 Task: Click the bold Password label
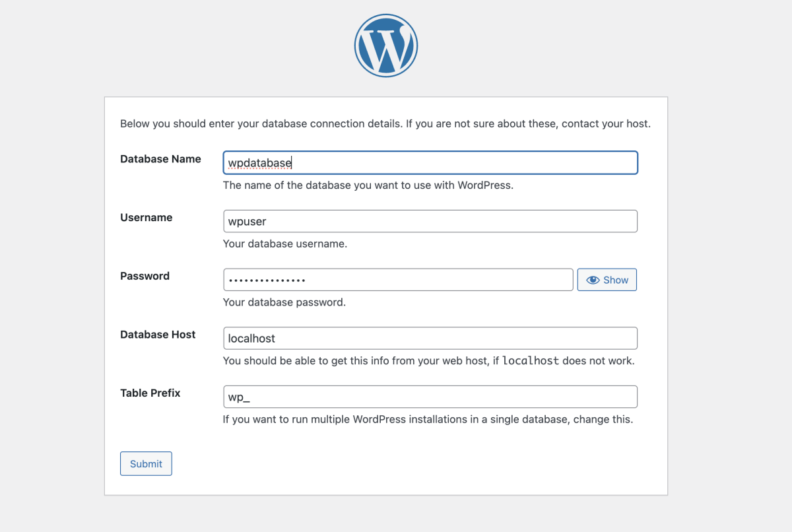pos(145,276)
